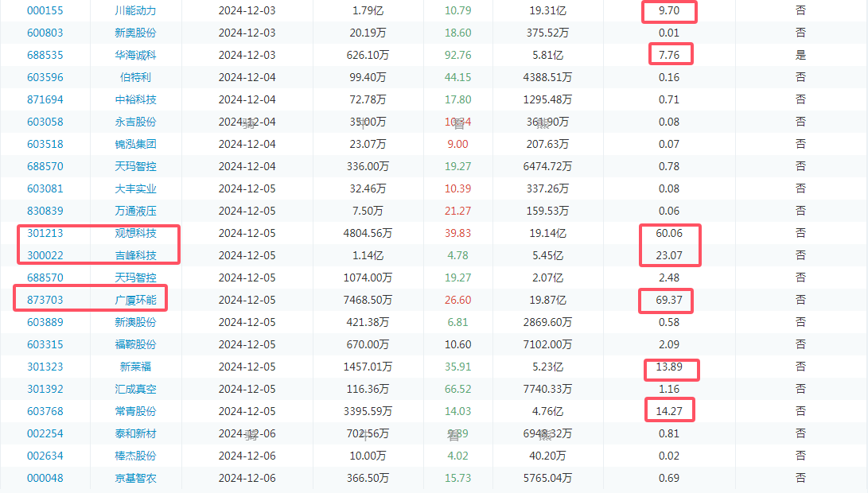Click the 常青股份 stock name
Image resolution: width=868 pixels, height=493 pixels.
pos(135,411)
